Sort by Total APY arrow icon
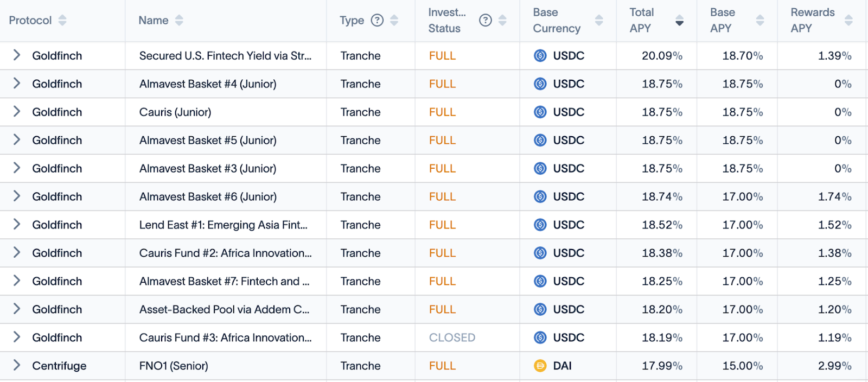This screenshot has height=382, width=868. coord(679,20)
